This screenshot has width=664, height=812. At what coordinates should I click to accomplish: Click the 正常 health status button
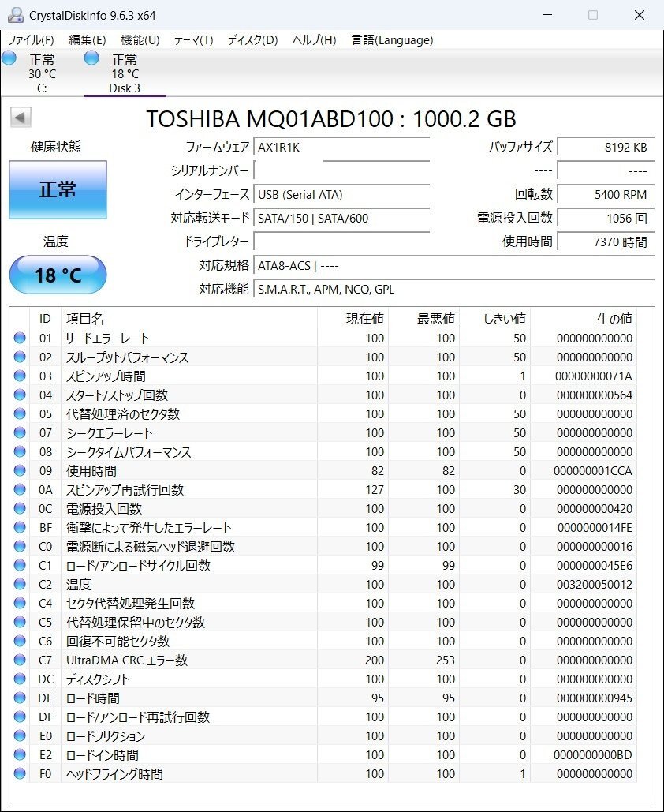click(58, 189)
